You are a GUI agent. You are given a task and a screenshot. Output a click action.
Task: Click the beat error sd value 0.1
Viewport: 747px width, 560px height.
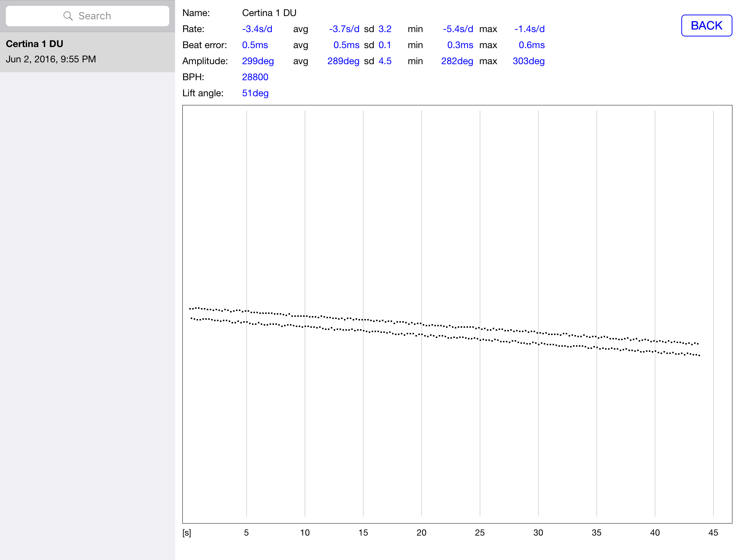385,45
